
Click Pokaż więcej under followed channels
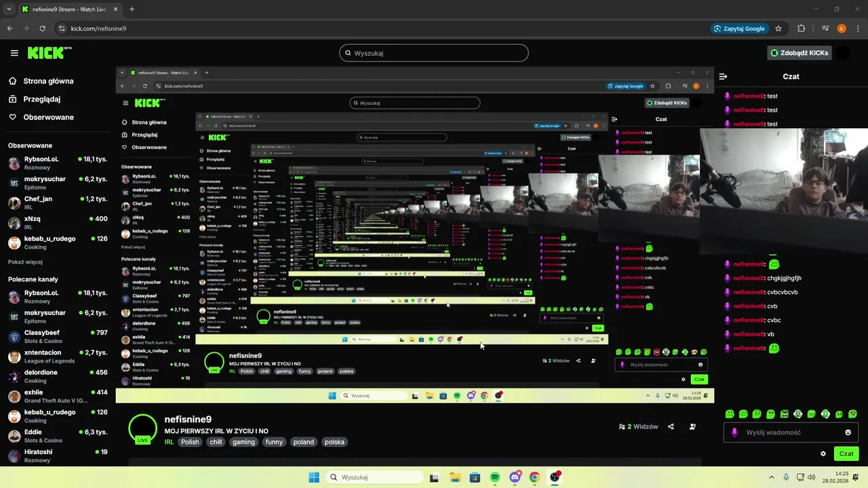[25, 262]
